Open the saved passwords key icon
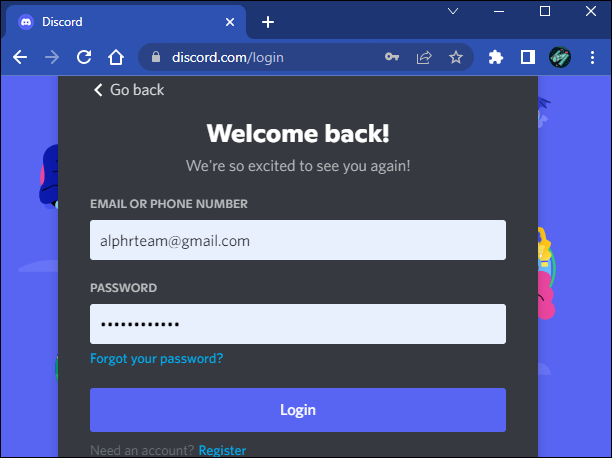This screenshot has width=612, height=458. (391, 57)
